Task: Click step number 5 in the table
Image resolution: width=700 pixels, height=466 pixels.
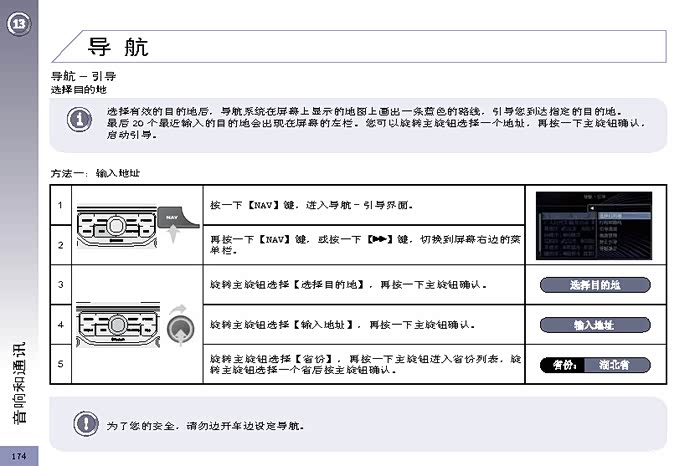Action: [60, 364]
